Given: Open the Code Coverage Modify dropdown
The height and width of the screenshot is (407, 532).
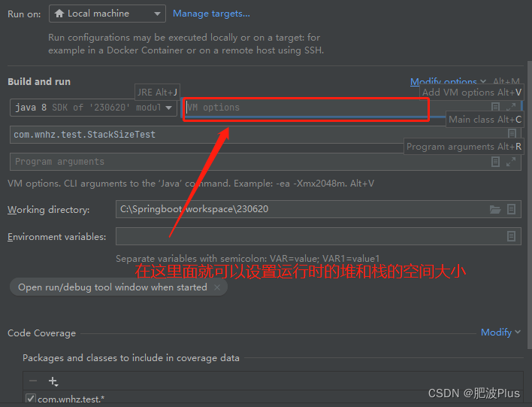Looking at the screenshot, I should [500, 333].
